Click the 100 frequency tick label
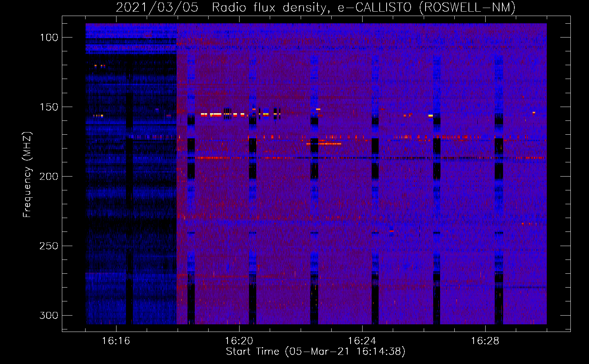Viewport: 589px width, 364px height. click(x=49, y=37)
